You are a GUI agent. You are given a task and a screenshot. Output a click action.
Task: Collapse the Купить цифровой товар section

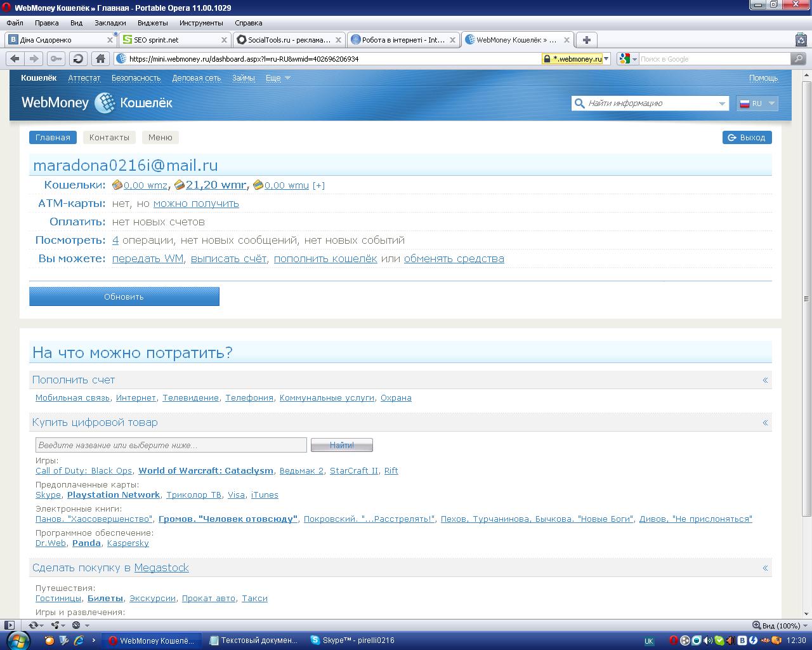point(765,423)
